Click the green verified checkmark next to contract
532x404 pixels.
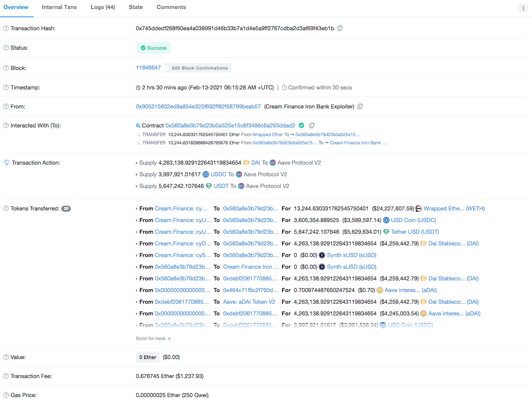tap(301, 126)
